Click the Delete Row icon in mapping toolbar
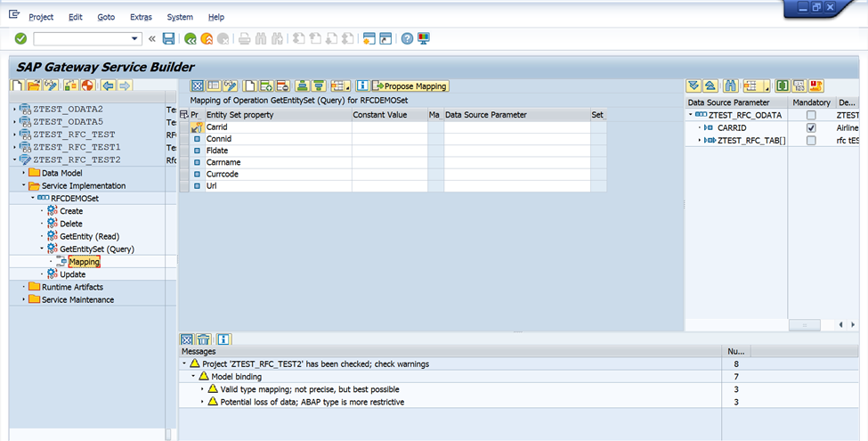The width and height of the screenshot is (868, 441). (x=283, y=86)
